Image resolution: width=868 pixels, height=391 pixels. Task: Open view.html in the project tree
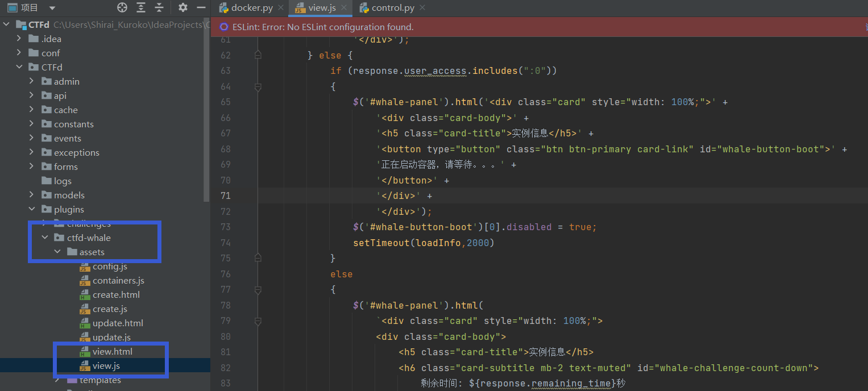click(112, 351)
